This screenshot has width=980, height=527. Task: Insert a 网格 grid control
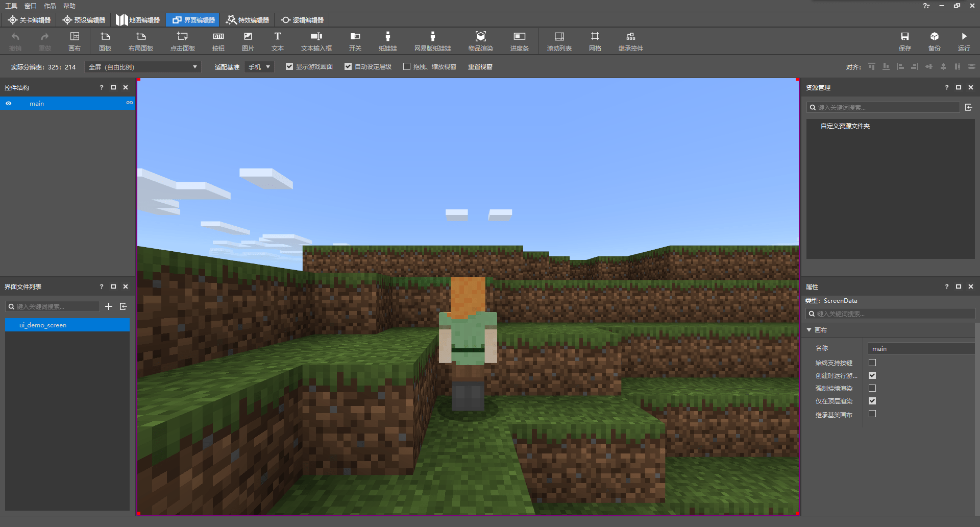click(595, 41)
